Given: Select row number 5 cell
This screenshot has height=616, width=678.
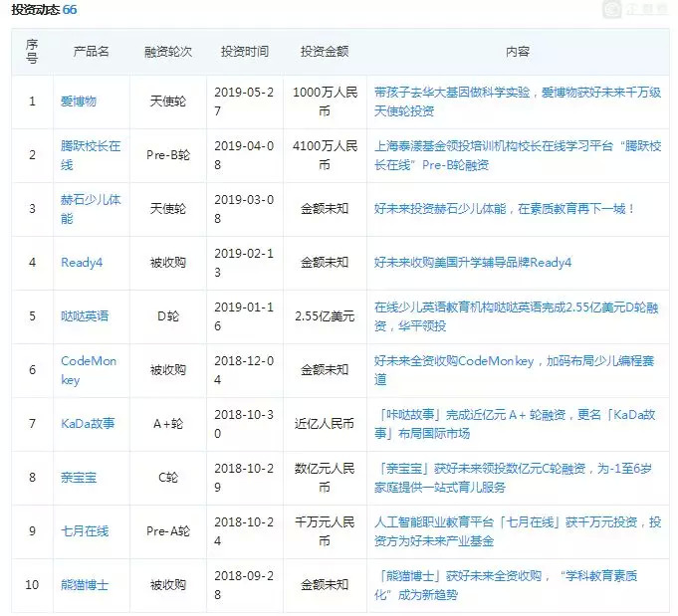Looking at the screenshot, I should 32,316.
